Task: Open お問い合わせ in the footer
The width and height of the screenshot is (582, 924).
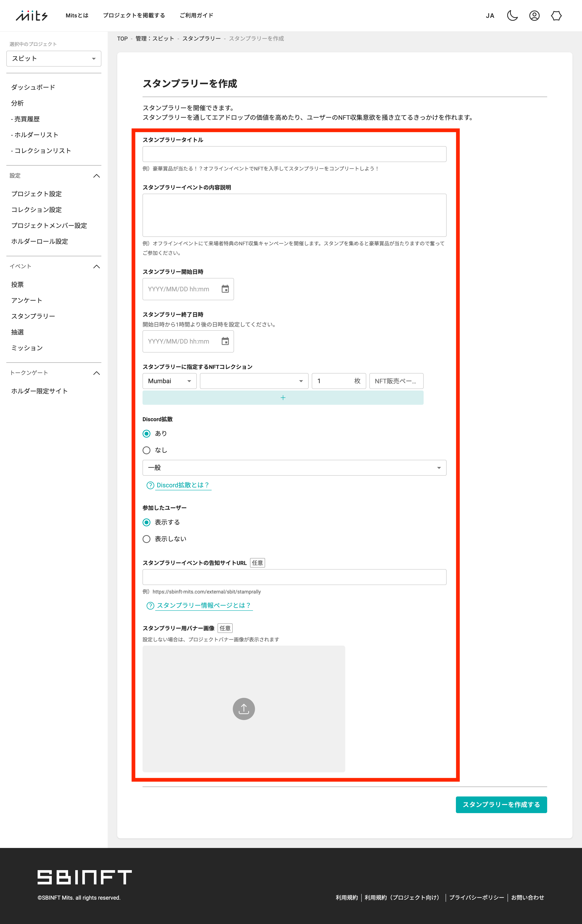Action: tap(528, 897)
